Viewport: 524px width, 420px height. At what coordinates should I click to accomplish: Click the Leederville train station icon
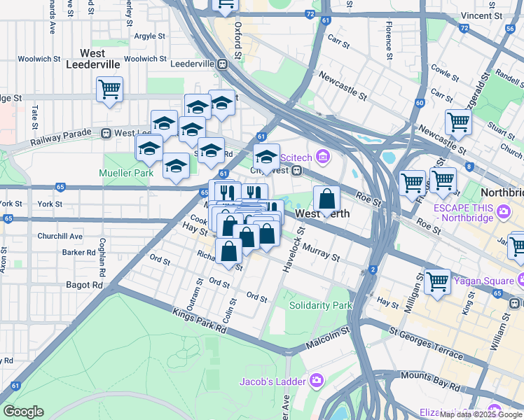pos(221,64)
